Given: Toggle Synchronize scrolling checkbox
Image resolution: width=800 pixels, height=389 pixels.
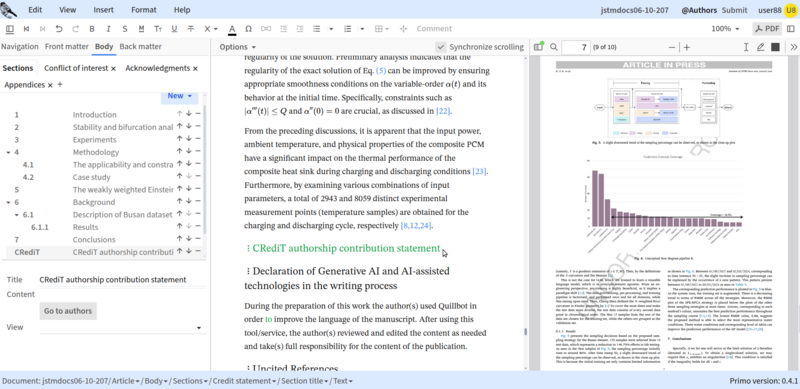Looking at the screenshot, I should tap(441, 47).
